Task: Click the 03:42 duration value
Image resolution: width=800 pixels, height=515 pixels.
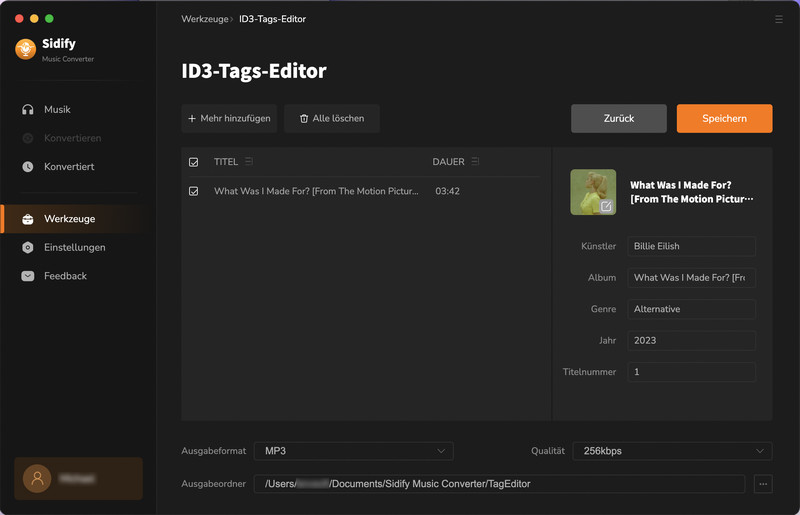Action: click(447, 191)
